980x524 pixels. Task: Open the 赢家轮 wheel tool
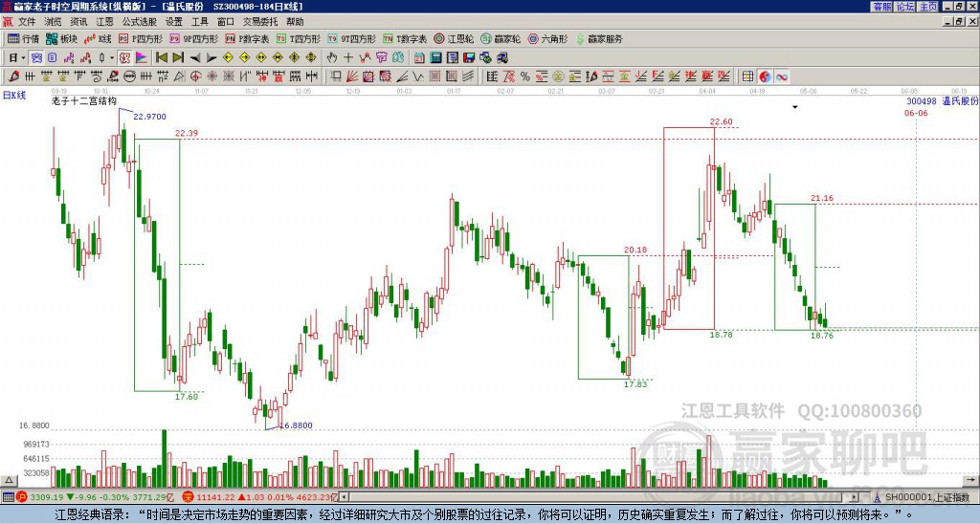pos(501,38)
